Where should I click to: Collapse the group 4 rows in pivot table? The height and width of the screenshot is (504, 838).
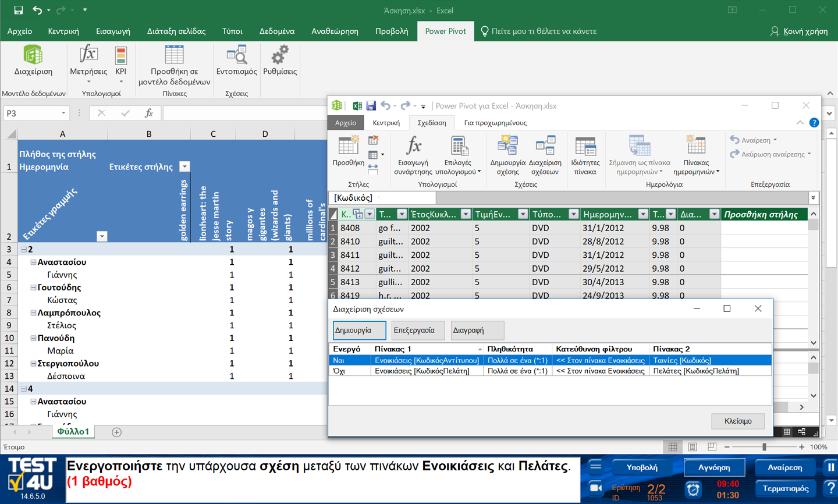click(24, 389)
